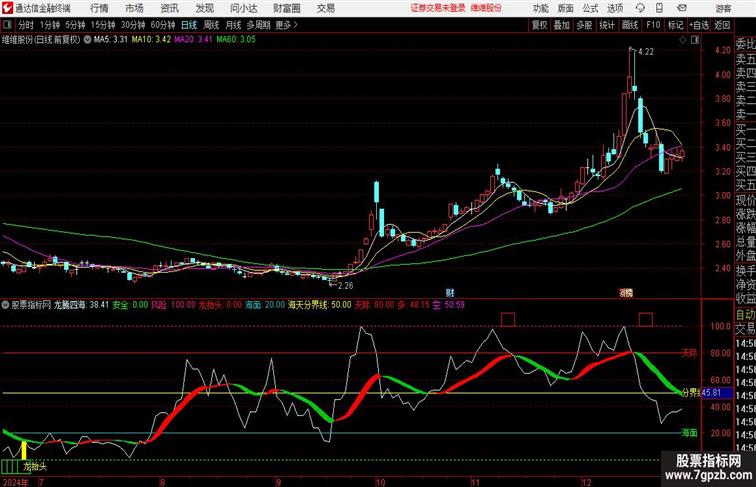
Task: Expand the 更多 periods list
Action: coord(286,25)
